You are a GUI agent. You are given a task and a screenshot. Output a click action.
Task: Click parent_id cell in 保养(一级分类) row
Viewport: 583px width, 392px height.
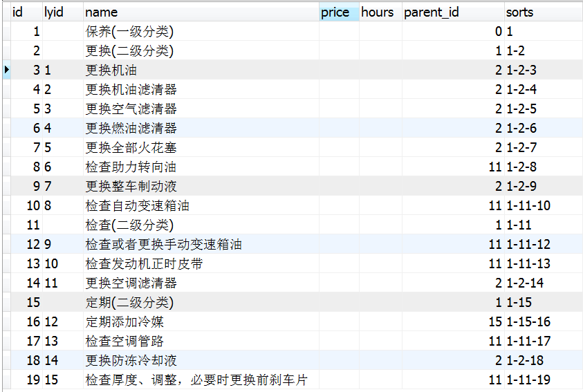pos(453,31)
